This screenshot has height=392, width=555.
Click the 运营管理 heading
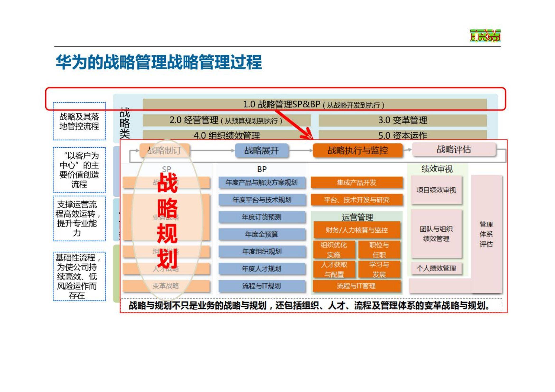coord(357,217)
